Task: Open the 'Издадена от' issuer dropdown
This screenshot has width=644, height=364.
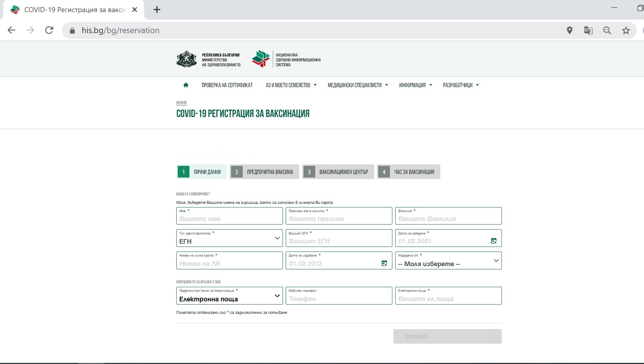Action: [x=448, y=260]
